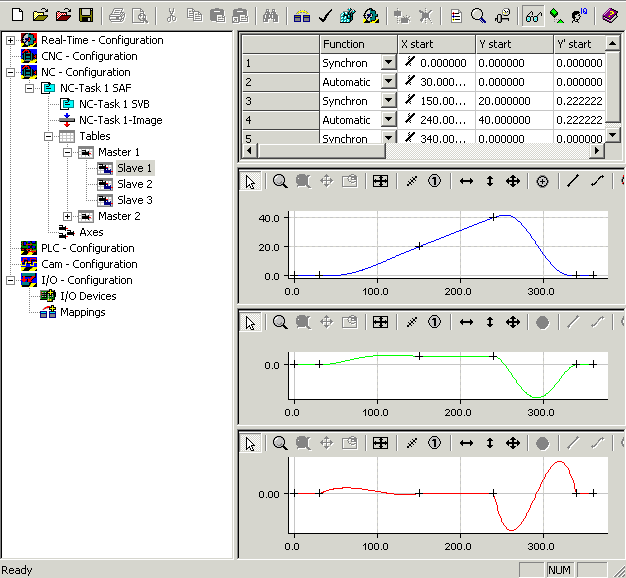This screenshot has width=626, height=578.
Task: Select Axes in the tree
Action: 91,232
